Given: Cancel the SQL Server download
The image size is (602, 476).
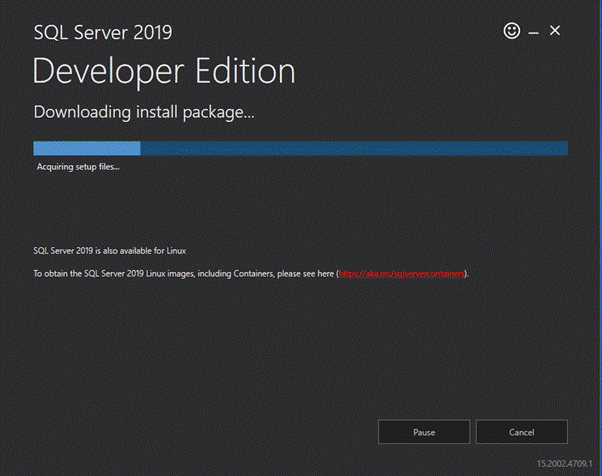Looking at the screenshot, I should pos(521,432).
